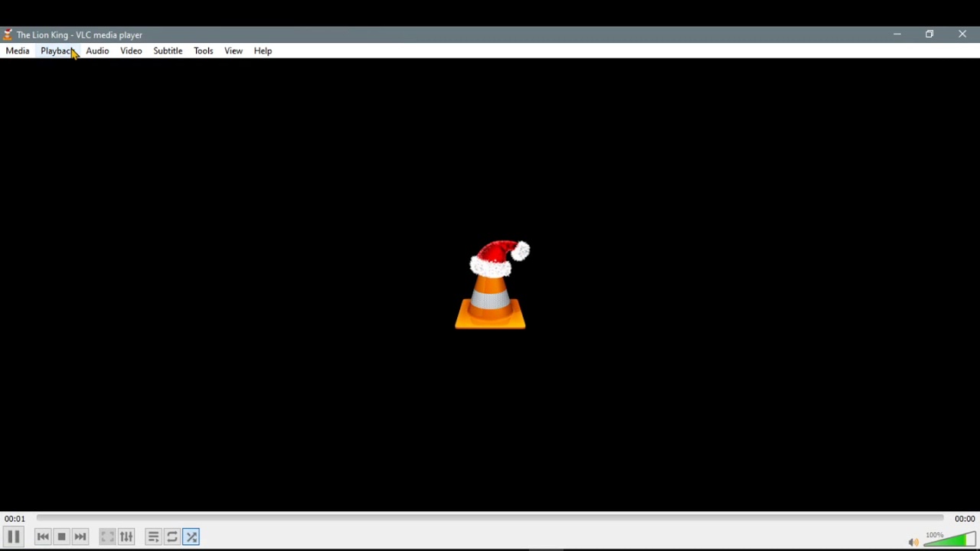
Task: Open the playlist view
Action: point(153,537)
